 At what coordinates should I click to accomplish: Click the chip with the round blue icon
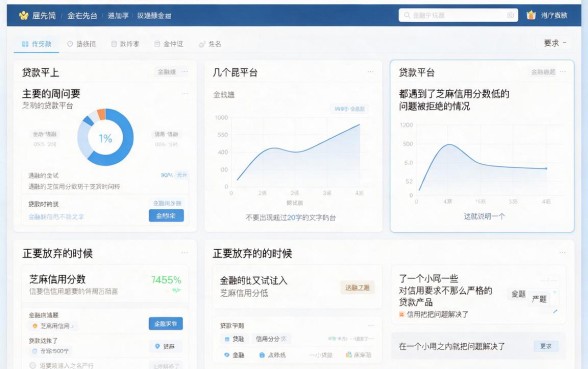[272, 355]
